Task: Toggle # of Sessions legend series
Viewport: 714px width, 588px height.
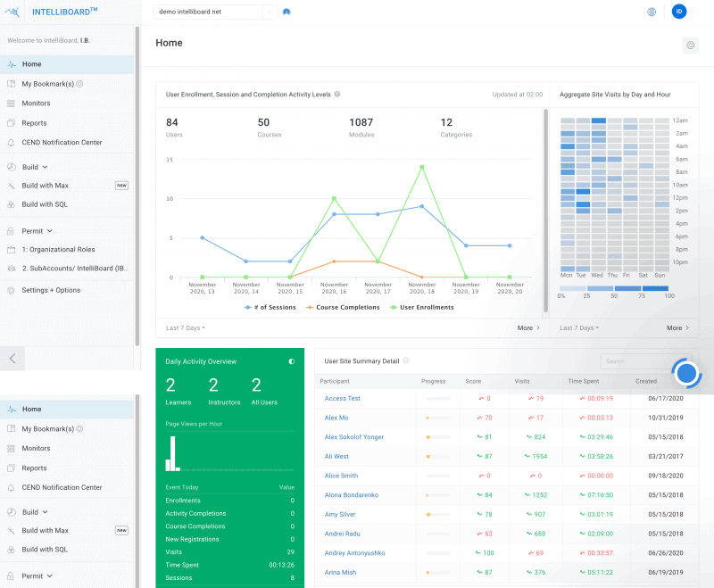Action: [270, 307]
